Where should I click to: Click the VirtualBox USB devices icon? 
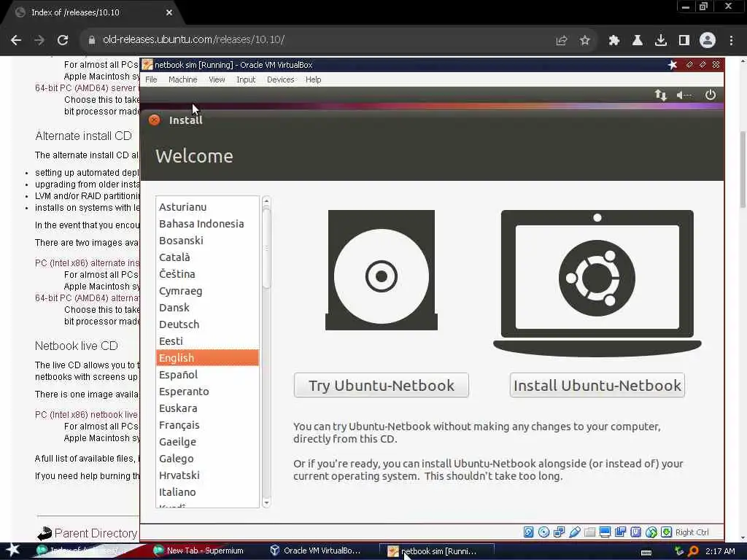click(x=575, y=532)
